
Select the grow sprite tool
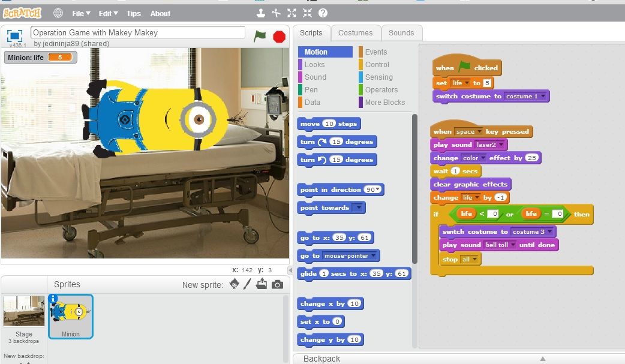[292, 13]
